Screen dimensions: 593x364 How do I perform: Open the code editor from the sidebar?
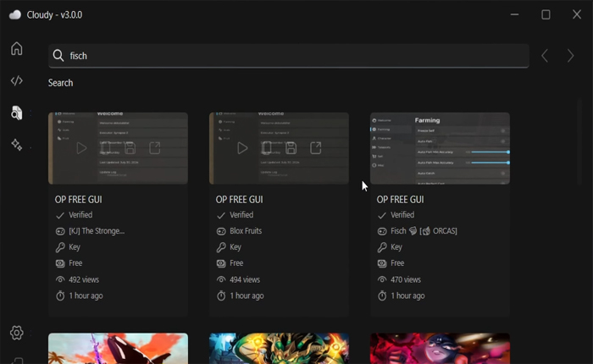pos(16,80)
